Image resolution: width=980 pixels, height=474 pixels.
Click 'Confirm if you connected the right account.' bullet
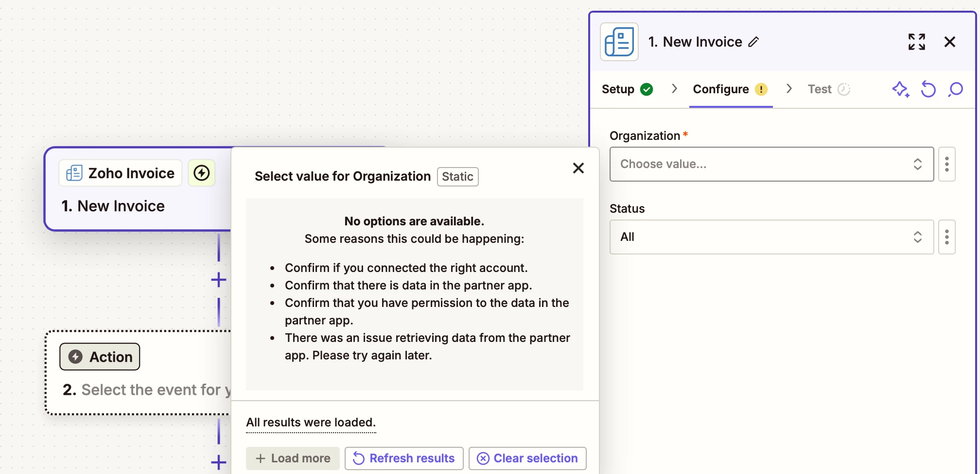406,268
